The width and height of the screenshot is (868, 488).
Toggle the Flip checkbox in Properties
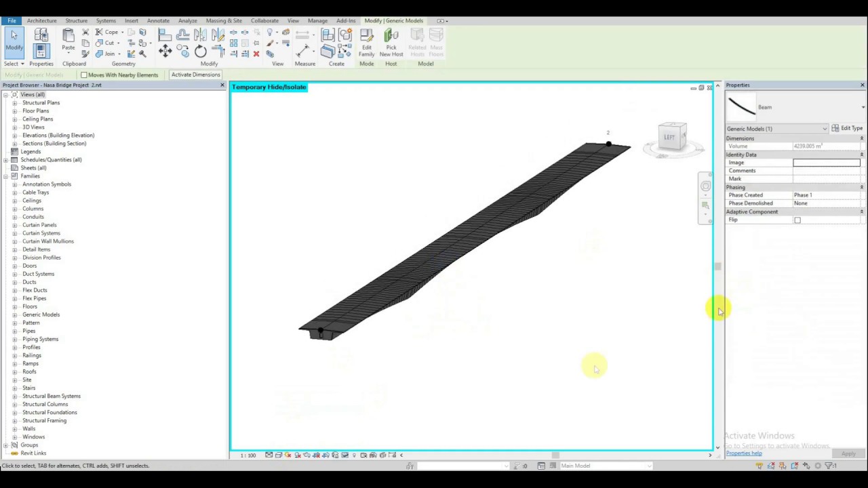(x=797, y=220)
